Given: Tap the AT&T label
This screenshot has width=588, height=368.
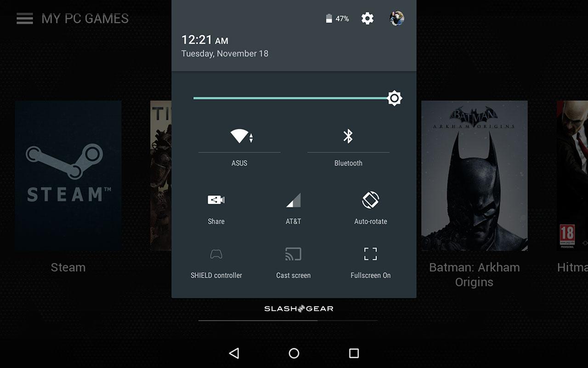Looking at the screenshot, I should (x=294, y=221).
